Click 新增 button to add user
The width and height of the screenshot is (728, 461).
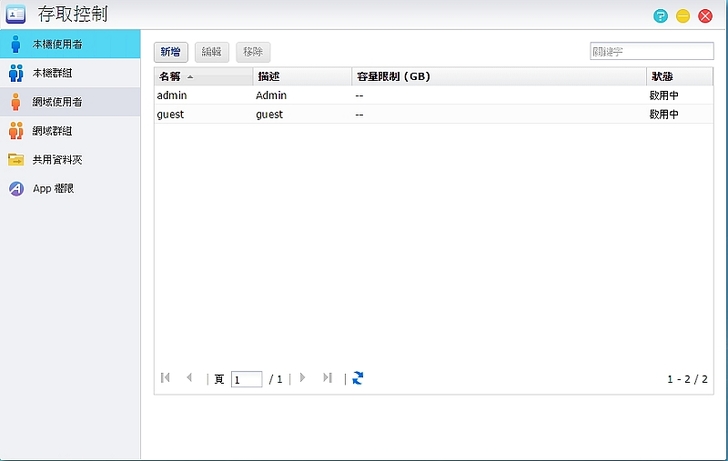point(171,52)
